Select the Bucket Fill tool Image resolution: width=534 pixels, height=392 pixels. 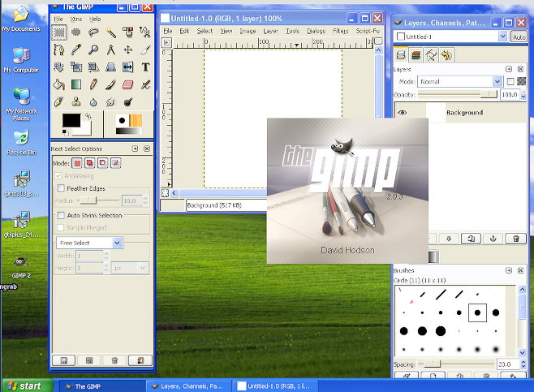coord(59,84)
